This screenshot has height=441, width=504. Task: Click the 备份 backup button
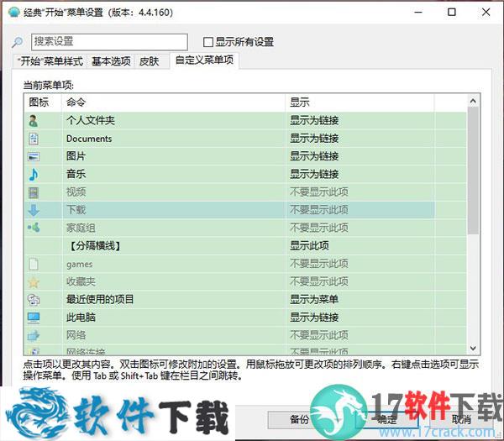[x=299, y=419]
